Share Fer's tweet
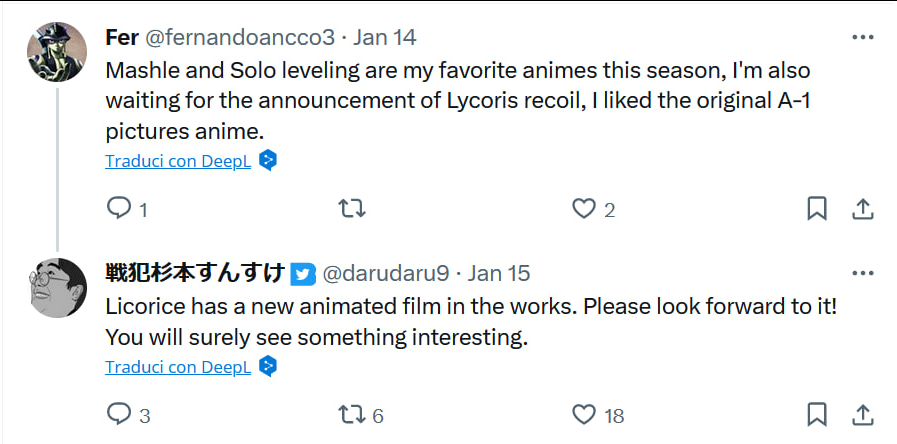 click(862, 209)
